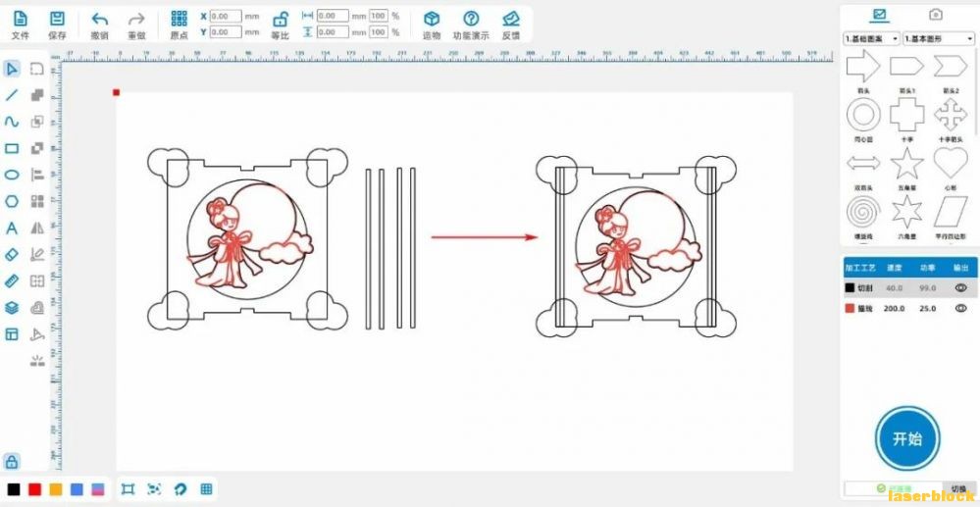Pick the blue palette color

point(77,489)
